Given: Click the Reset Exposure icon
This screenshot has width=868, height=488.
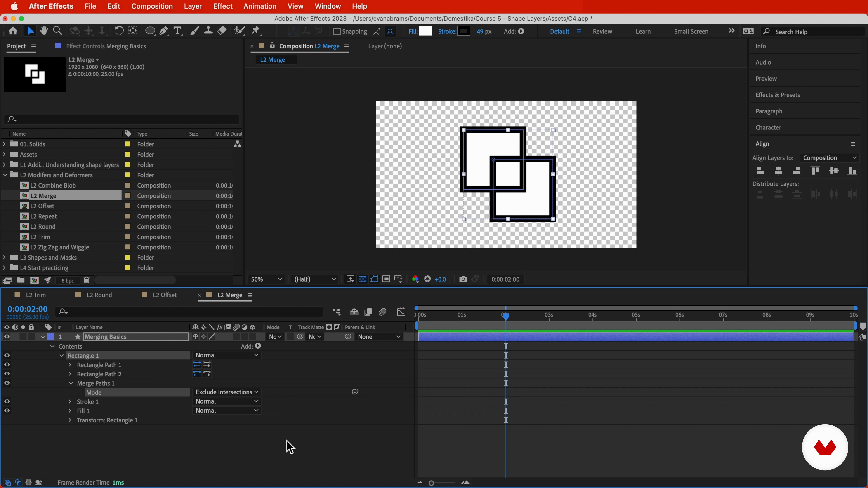Looking at the screenshot, I should click(x=427, y=279).
